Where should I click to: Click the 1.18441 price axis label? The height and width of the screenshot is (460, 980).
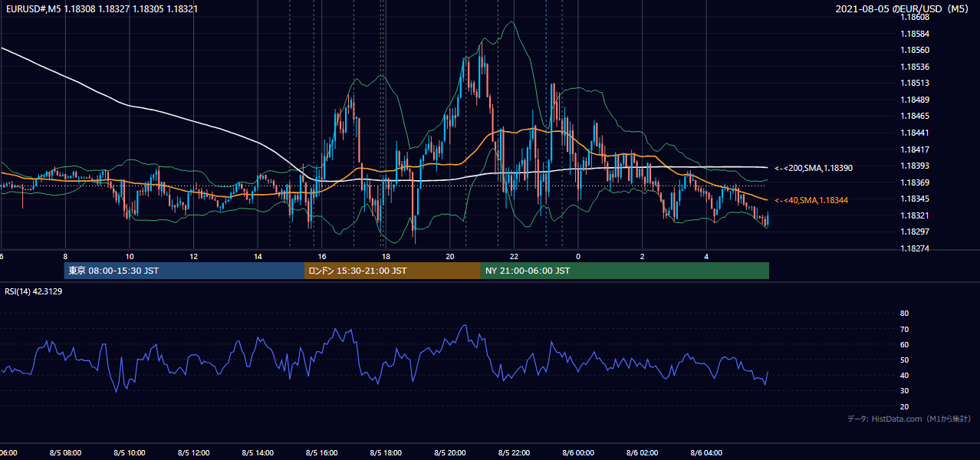click(x=916, y=133)
